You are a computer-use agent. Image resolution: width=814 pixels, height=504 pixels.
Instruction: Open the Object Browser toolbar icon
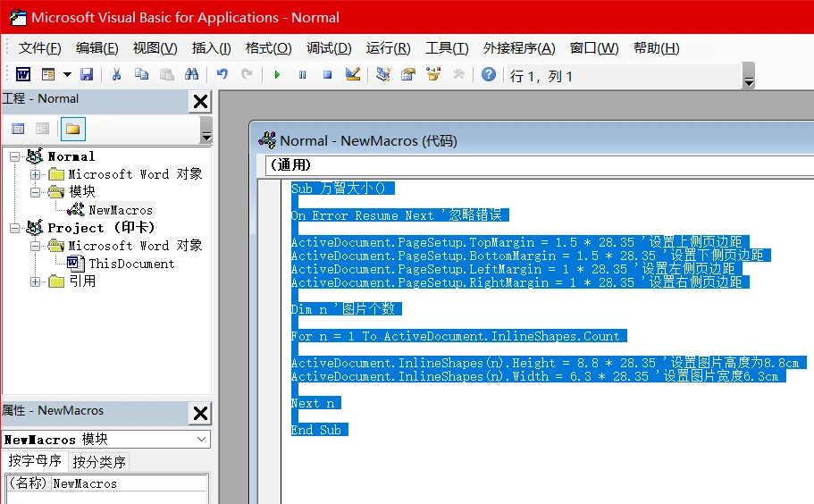[433, 75]
